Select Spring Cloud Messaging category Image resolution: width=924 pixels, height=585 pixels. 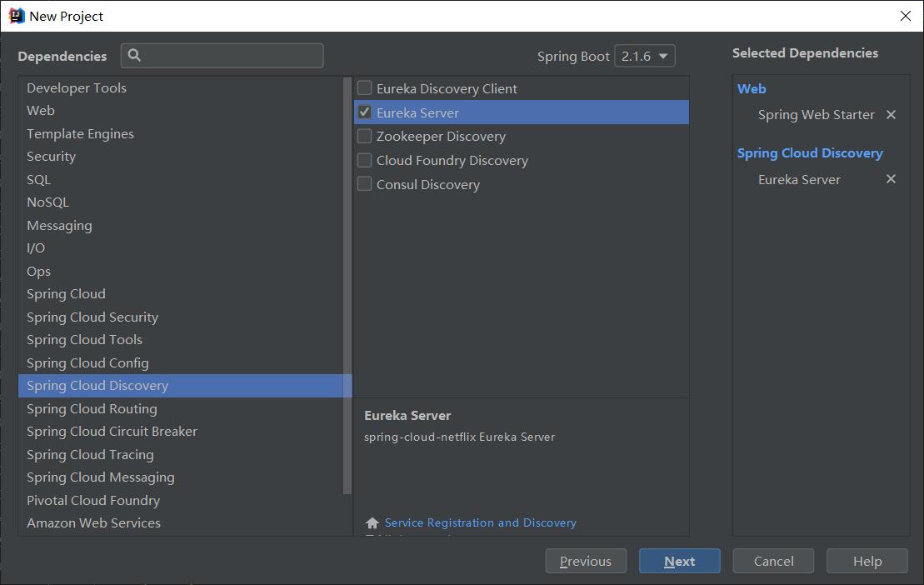tap(180, 477)
